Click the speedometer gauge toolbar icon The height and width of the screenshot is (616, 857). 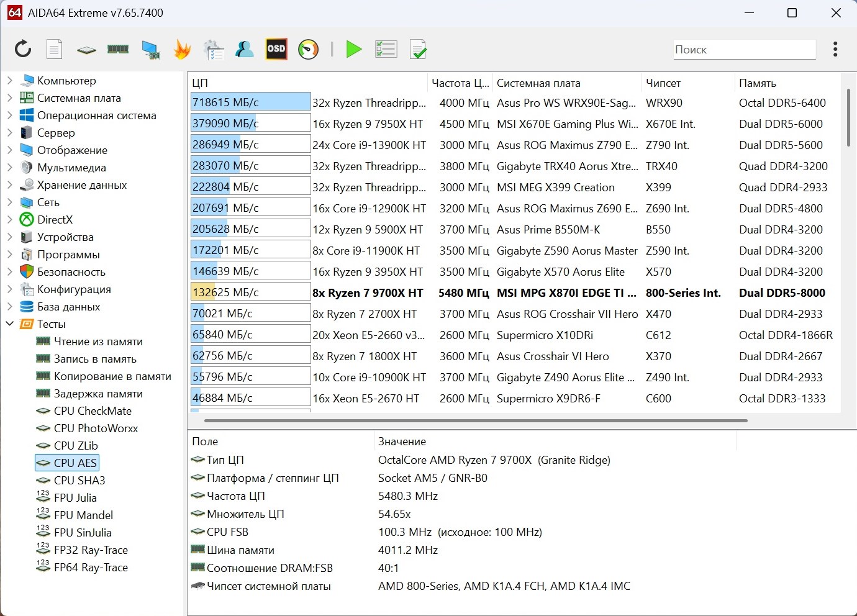point(308,49)
